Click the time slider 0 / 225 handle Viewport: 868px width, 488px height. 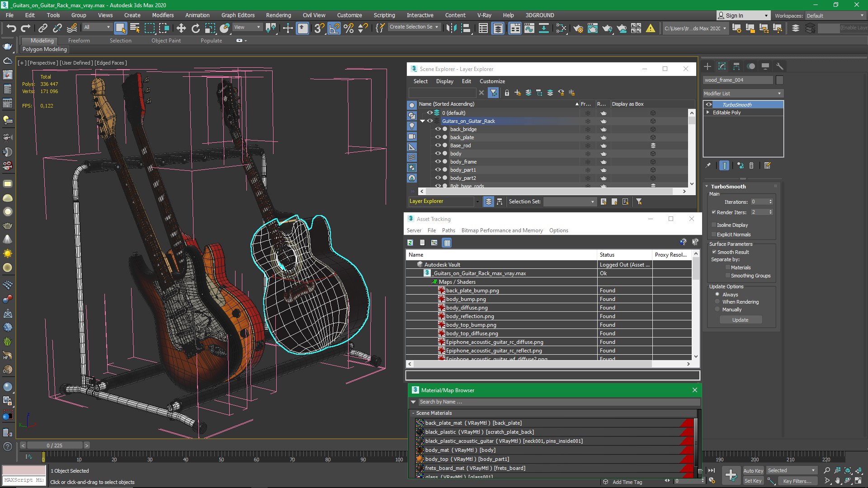(x=54, y=446)
